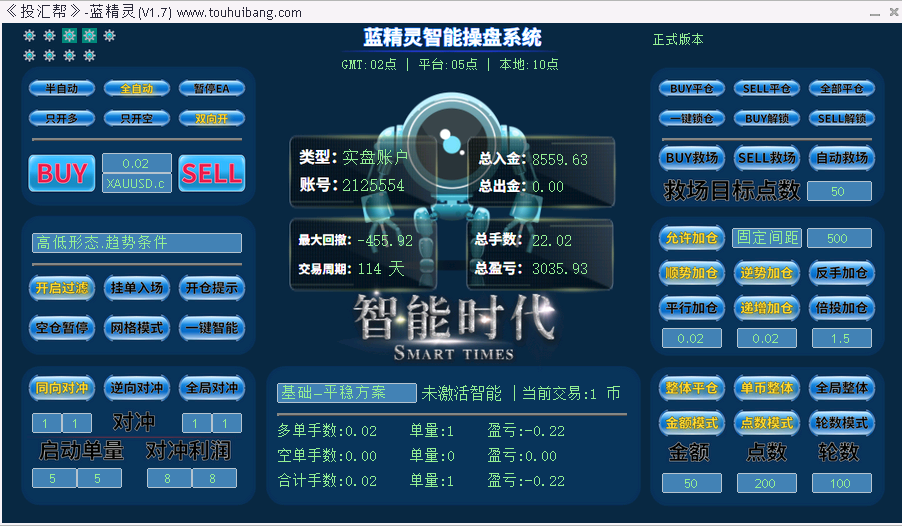The height and width of the screenshot is (527, 902).
Task: Click the 正式版本 version label
Action: coord(678,39)
